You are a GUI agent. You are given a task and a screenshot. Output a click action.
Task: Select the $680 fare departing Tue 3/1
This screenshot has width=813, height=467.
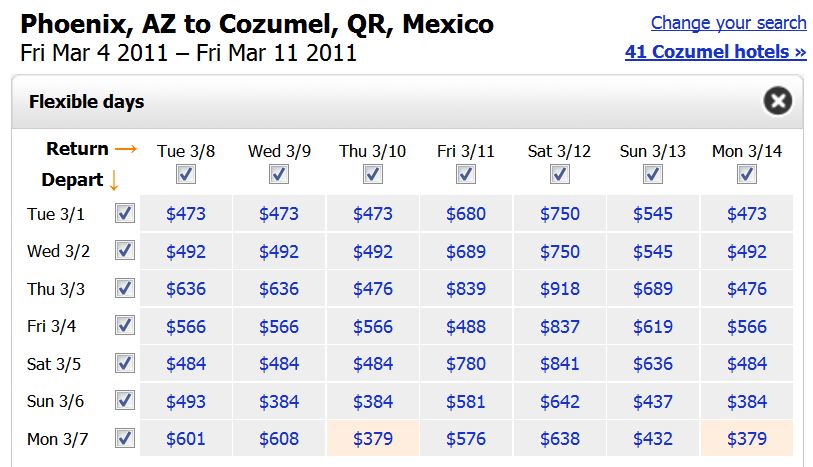point(466,213)
